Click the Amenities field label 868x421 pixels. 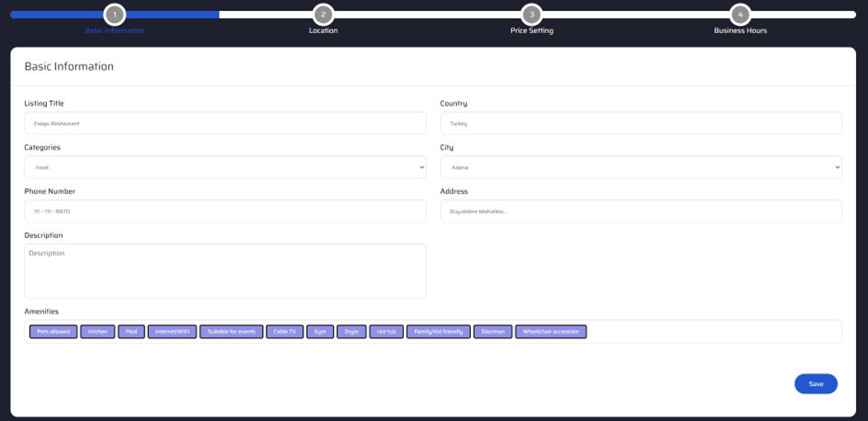41,312
